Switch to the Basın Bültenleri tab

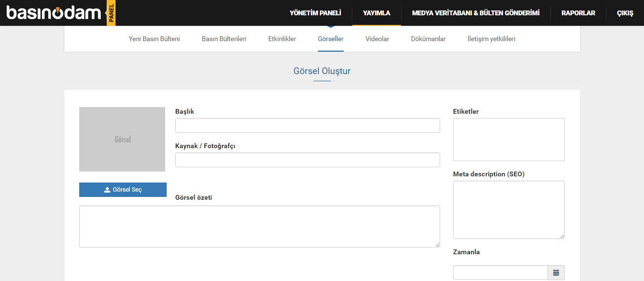[224, 39]
